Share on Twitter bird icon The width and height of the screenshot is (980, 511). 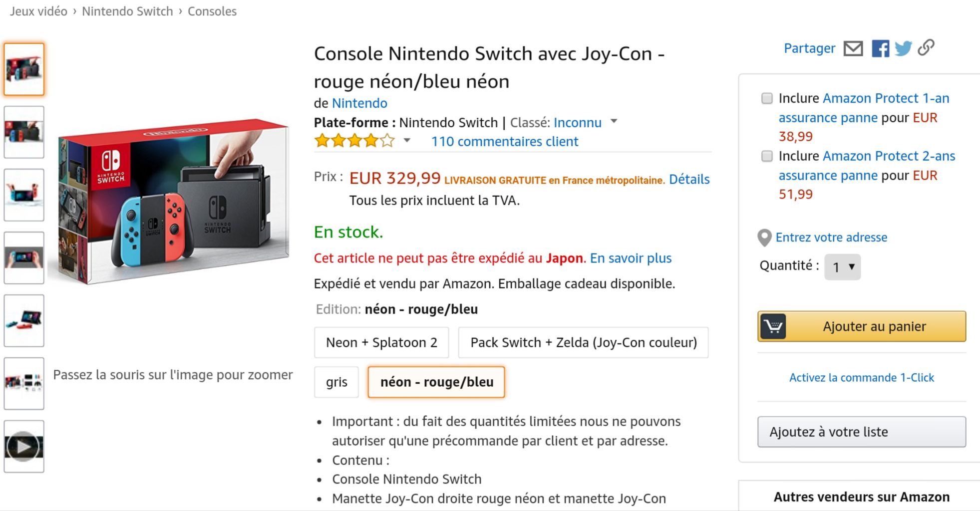pos(903,48)
